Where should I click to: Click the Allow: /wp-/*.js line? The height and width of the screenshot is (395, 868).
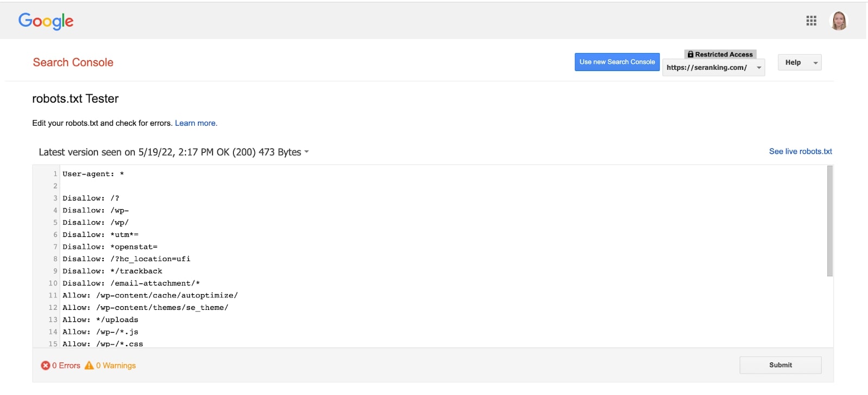pos(100,332)
